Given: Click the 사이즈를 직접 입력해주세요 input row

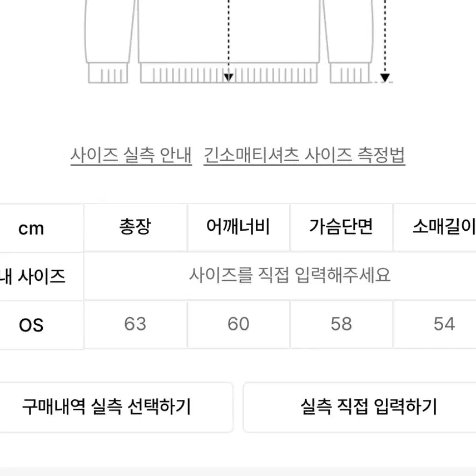Looking at the screenshot, I should pos(289,275).
